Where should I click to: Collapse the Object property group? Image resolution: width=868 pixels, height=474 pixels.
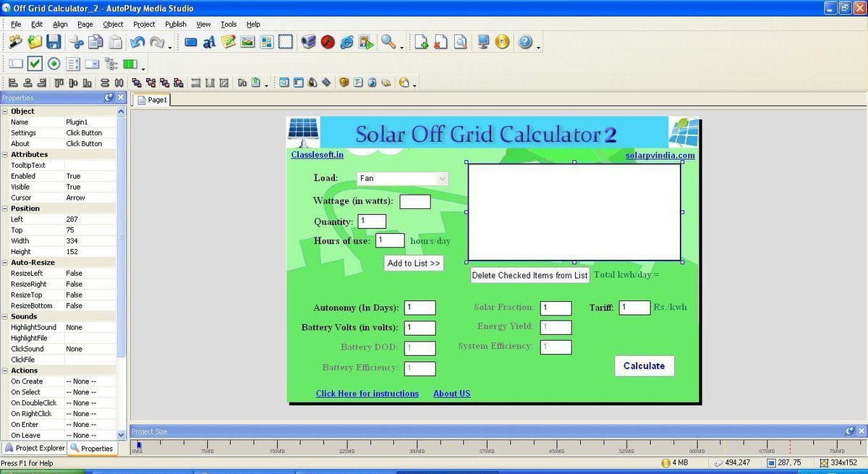(x=5, y=111)
